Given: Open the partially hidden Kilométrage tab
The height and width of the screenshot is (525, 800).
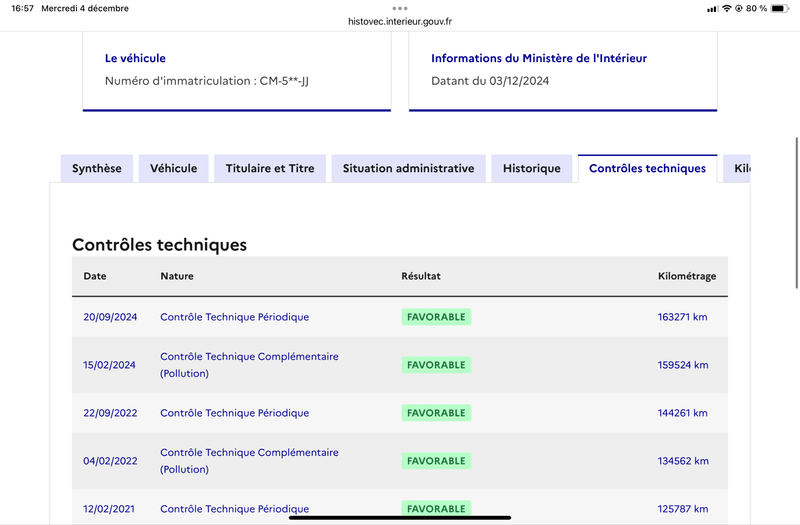Looking at the screenshot, I should [x=737, y=168].
